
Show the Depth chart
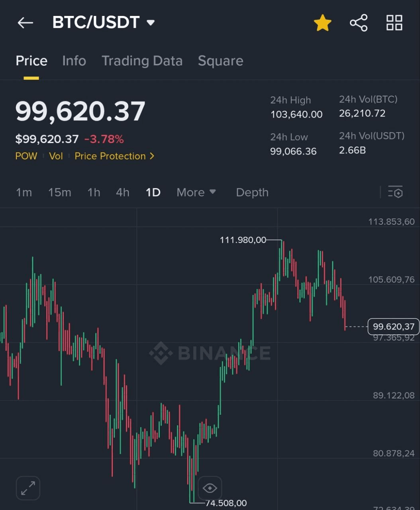[x=252, y=192]
